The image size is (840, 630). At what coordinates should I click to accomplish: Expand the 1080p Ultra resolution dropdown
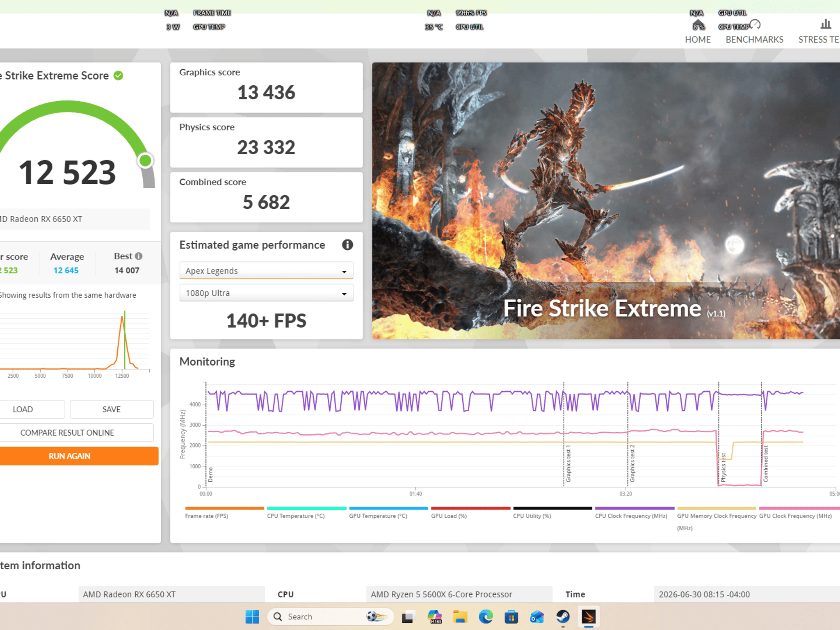point(266,293)
